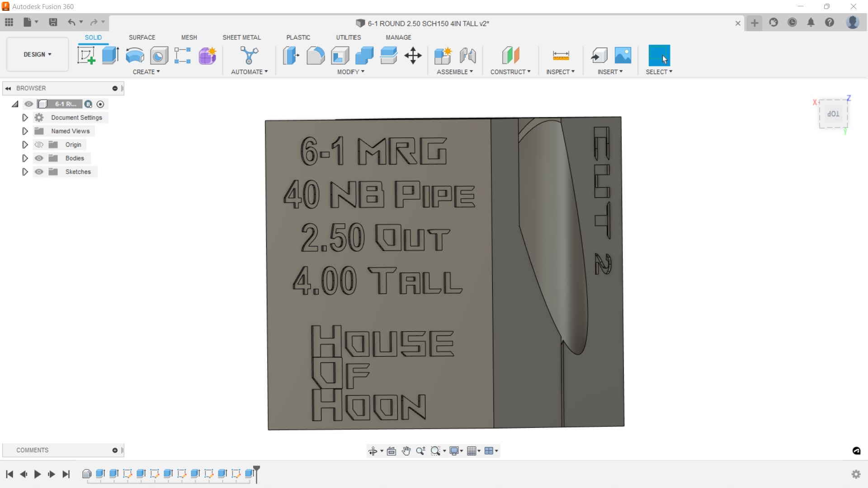Click the TOP face of the view cube
The image size is (868, 488).
point(833,114)
